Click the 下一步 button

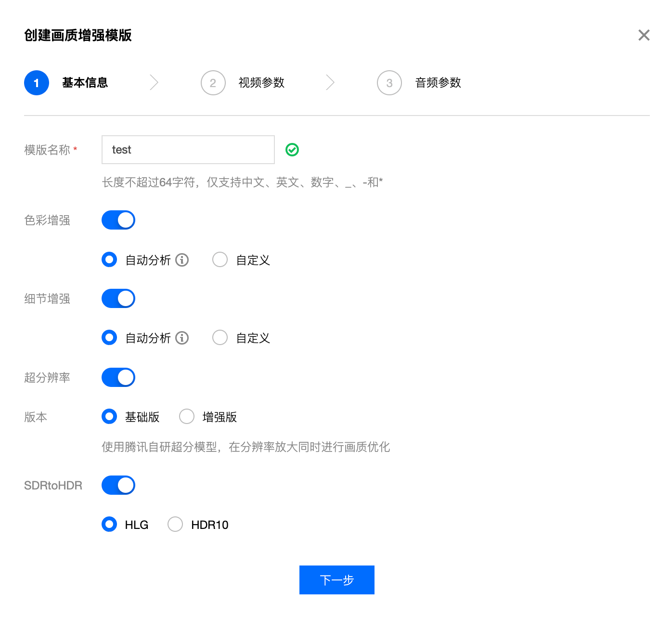(x=336, y=580)
